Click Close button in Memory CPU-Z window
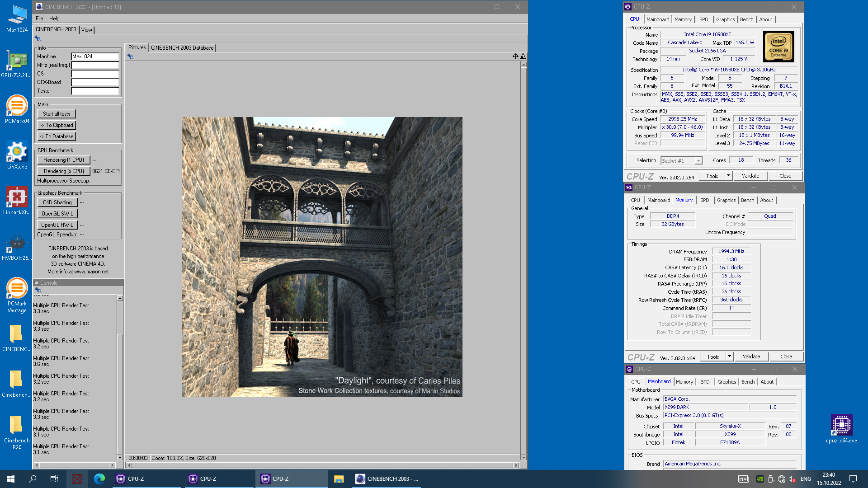868x488 pixels. click(786, 357)
